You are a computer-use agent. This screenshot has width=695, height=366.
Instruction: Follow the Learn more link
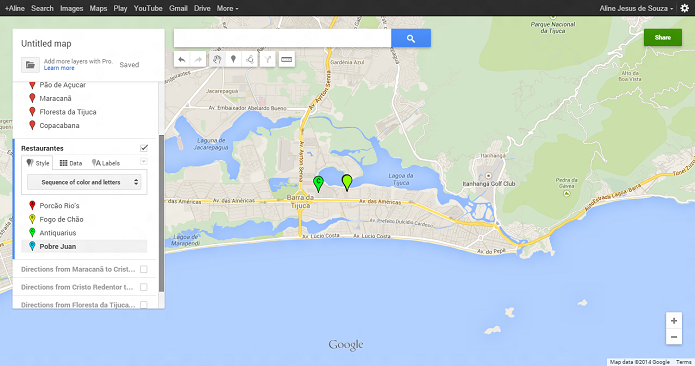coord(59,68)
